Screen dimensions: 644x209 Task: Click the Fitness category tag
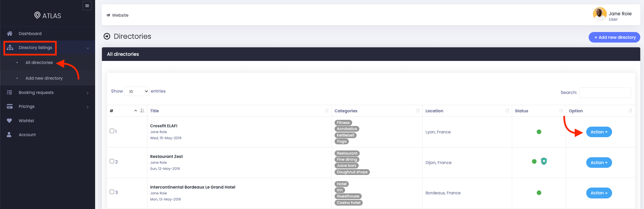point(343,123)
